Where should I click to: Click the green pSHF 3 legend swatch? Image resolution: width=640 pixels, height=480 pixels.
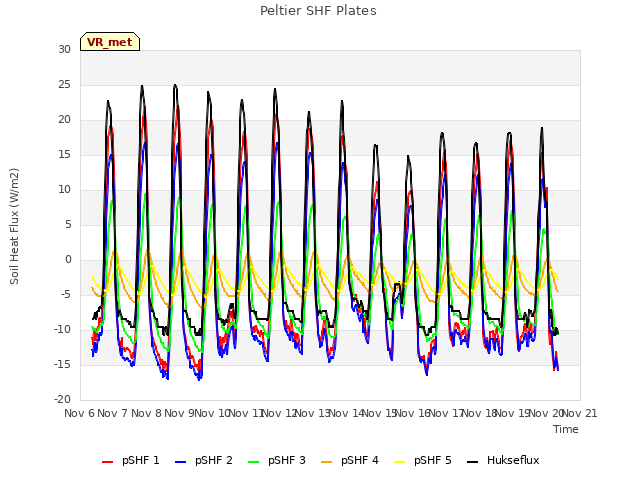[253, 462]
